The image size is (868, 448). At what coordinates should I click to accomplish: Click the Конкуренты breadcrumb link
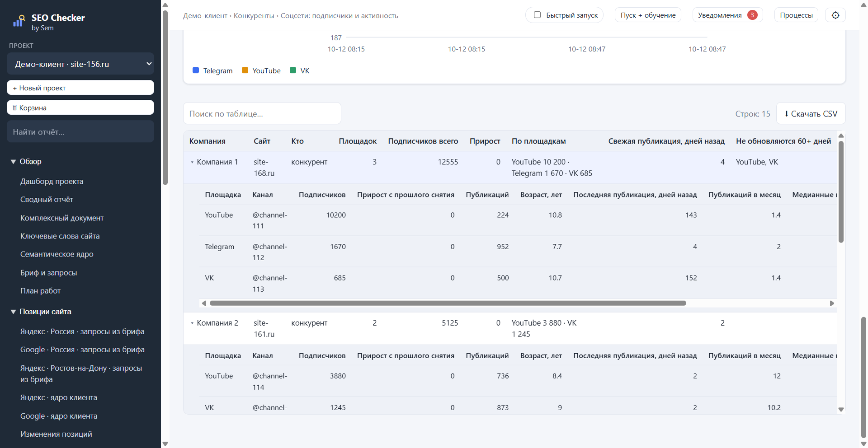[254, 16]
